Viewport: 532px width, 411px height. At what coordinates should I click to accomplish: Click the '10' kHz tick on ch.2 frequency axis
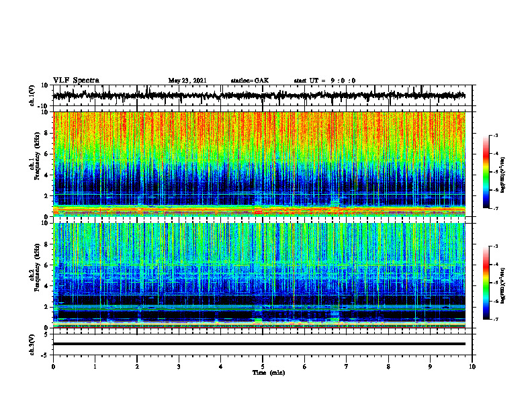(46, 223)
